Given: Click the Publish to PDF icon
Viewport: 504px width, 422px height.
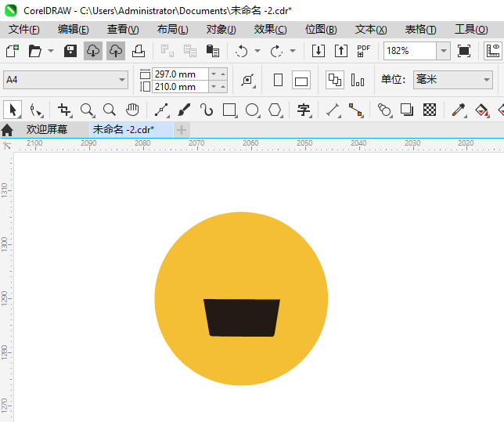Looking at the screenshot, I should [364, 51].
